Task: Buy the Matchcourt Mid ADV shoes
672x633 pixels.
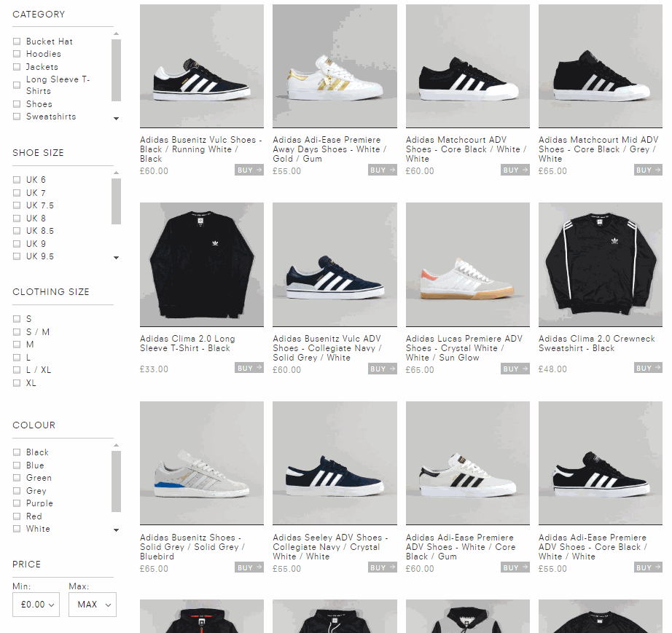Action: [x=648, y=170]
